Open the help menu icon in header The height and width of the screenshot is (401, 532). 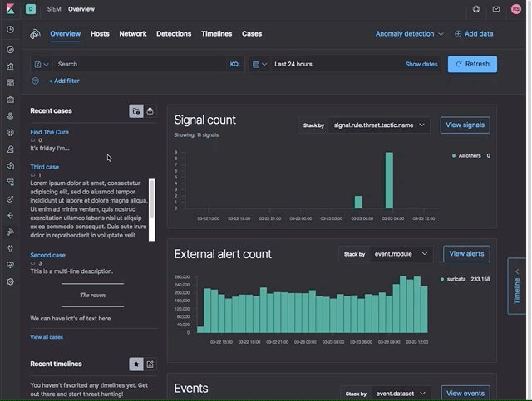(476, 9)
